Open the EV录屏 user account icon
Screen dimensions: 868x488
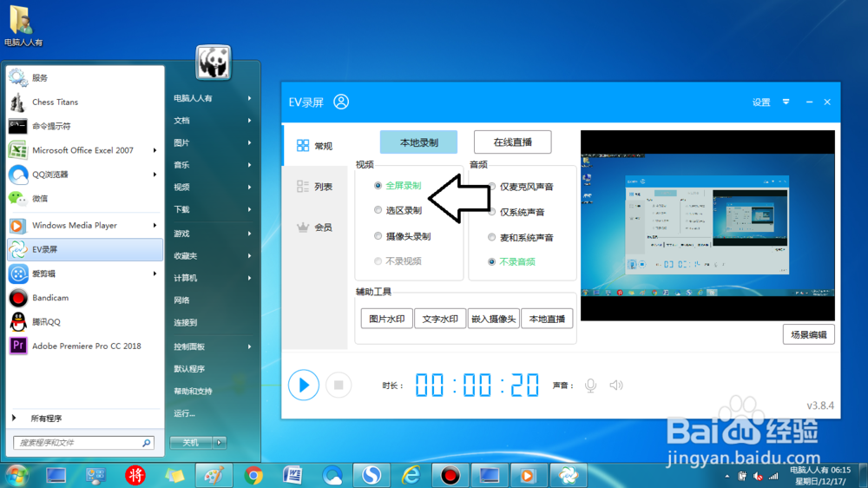tap(341, 102)
